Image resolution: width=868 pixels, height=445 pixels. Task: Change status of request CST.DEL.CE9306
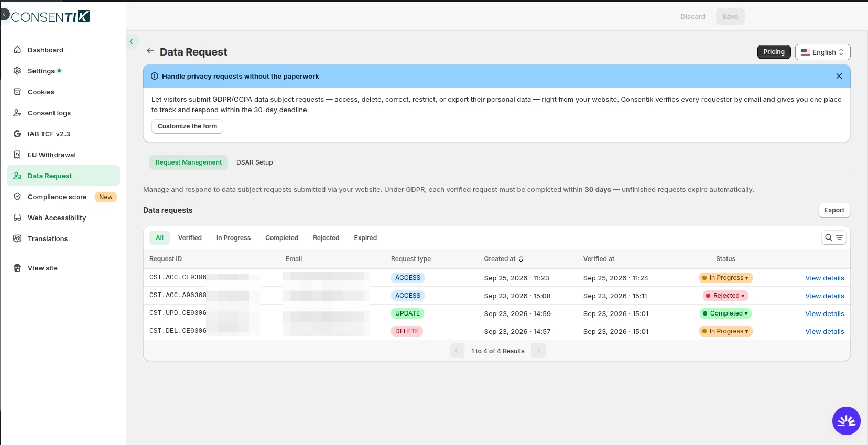click(x=726, y=332)
